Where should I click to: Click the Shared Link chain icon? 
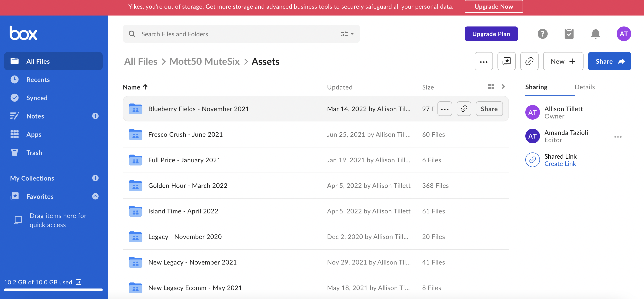click(x=532, y=160)
